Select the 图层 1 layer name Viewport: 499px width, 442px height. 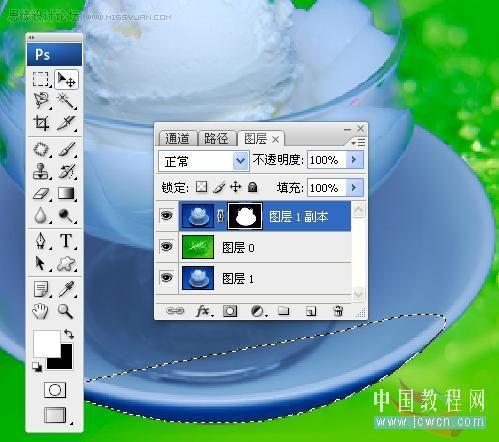click(238, 278)
